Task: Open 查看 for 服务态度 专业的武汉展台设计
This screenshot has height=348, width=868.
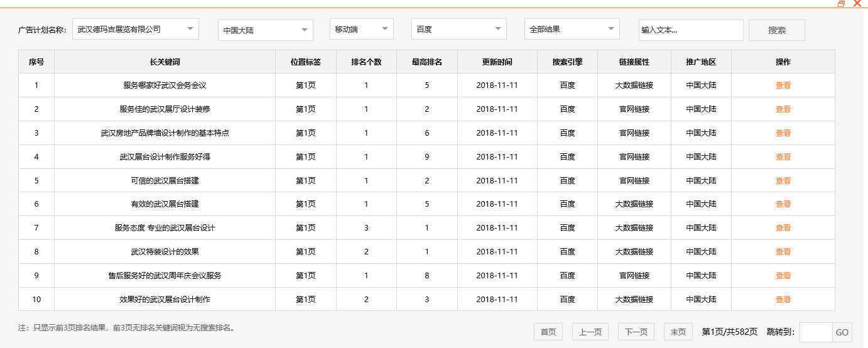Action: 783,228
